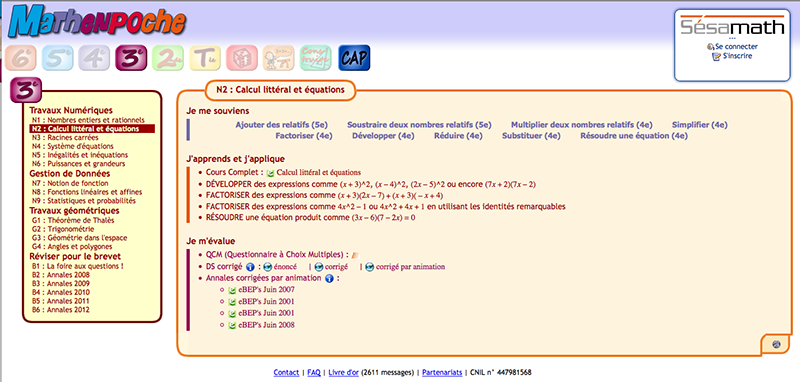Screen dimensions: 800x382
Task: Open Résoudre une équation (4e)
Action: click(634, 136)
